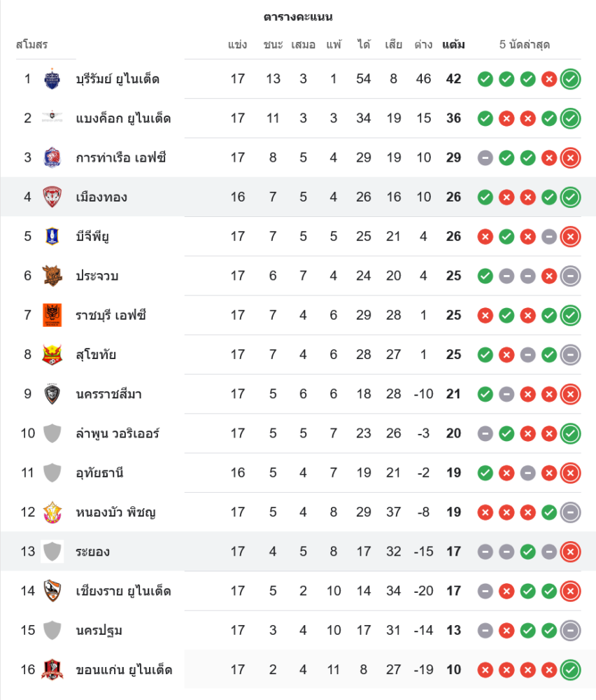Open the ลำพูน วอริเออร์ team page
This screenshot has width=596, height=700.
point(118,433)
